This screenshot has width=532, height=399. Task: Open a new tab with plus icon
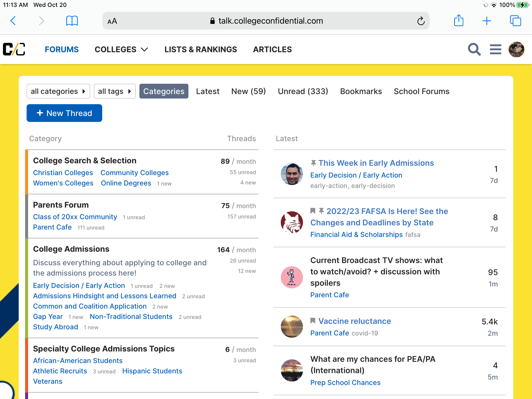(x=486, y=21)
